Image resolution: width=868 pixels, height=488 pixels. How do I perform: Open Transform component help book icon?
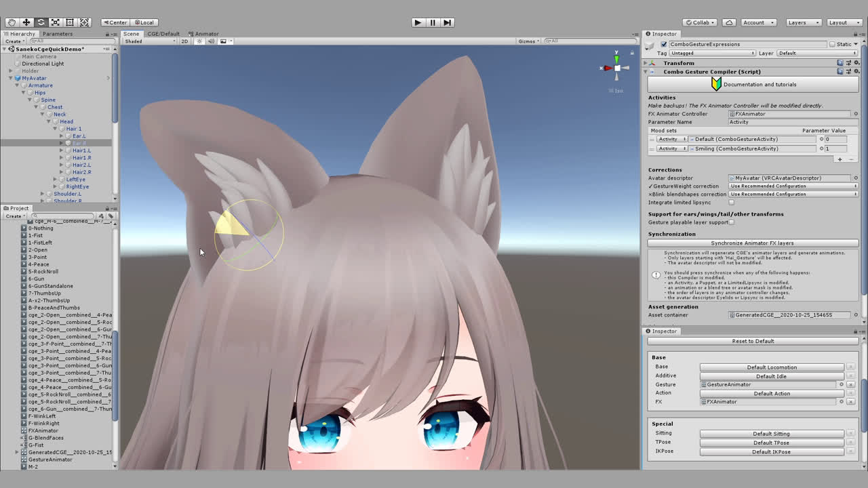coord(841,63)
